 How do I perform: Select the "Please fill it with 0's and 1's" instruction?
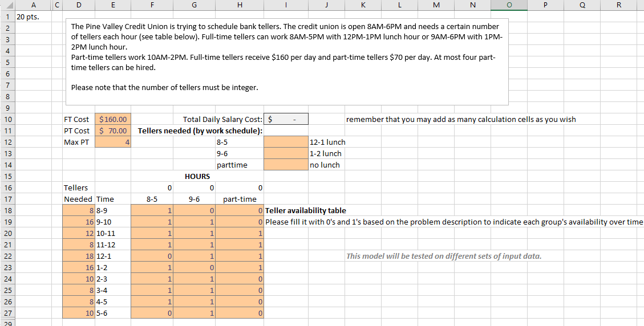(x=454, y=222)
